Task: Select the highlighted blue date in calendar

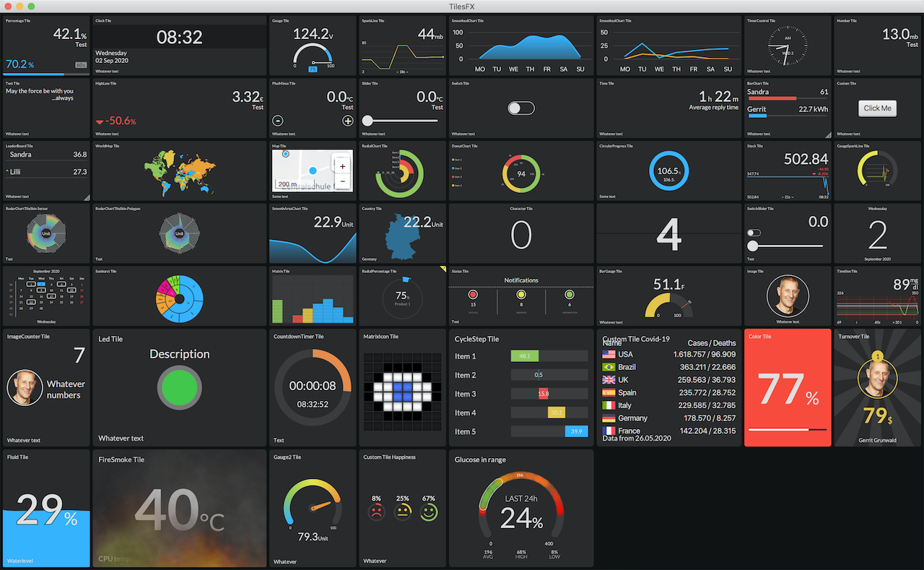Action: click(x=42, y=285)
